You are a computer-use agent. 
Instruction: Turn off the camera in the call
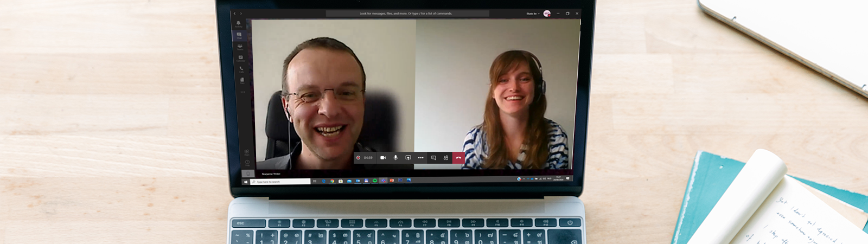click(x=383, y=158)
